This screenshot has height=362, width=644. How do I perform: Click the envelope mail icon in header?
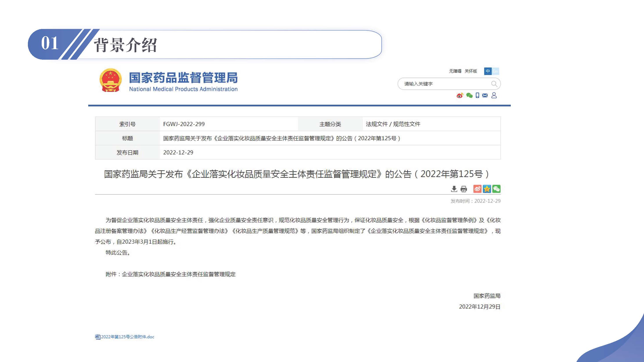[485, 95]
